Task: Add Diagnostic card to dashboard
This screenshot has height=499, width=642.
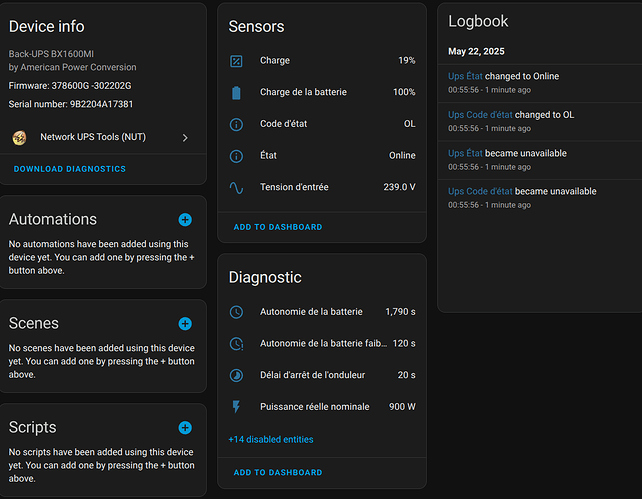Action: point(277,472)
